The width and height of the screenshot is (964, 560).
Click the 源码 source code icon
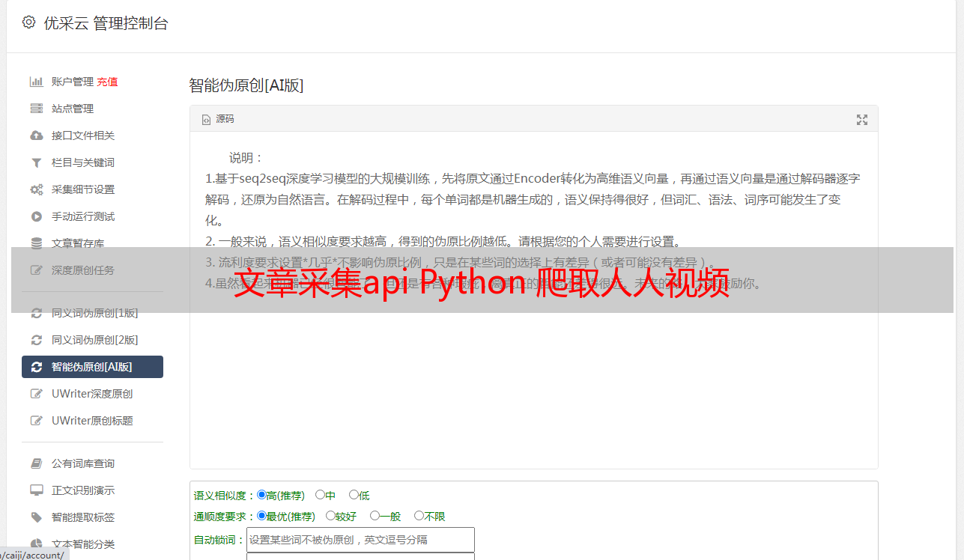point(206,119)
